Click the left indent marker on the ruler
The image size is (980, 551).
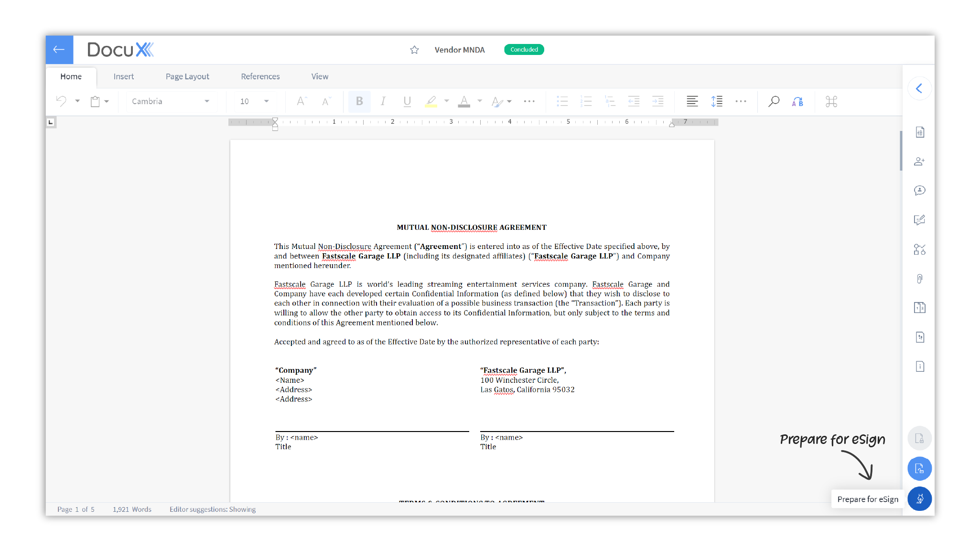point(275,124)
